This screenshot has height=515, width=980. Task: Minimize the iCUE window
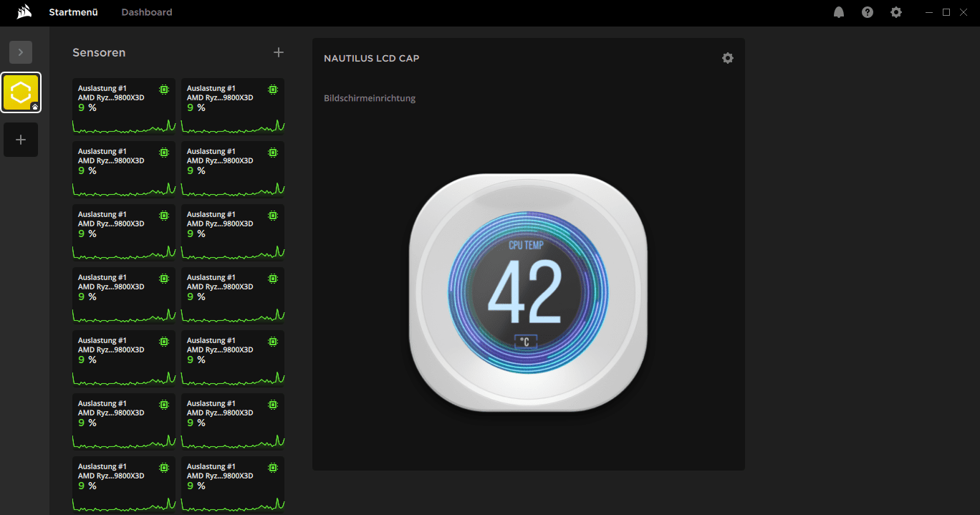(x=929, y=12)
